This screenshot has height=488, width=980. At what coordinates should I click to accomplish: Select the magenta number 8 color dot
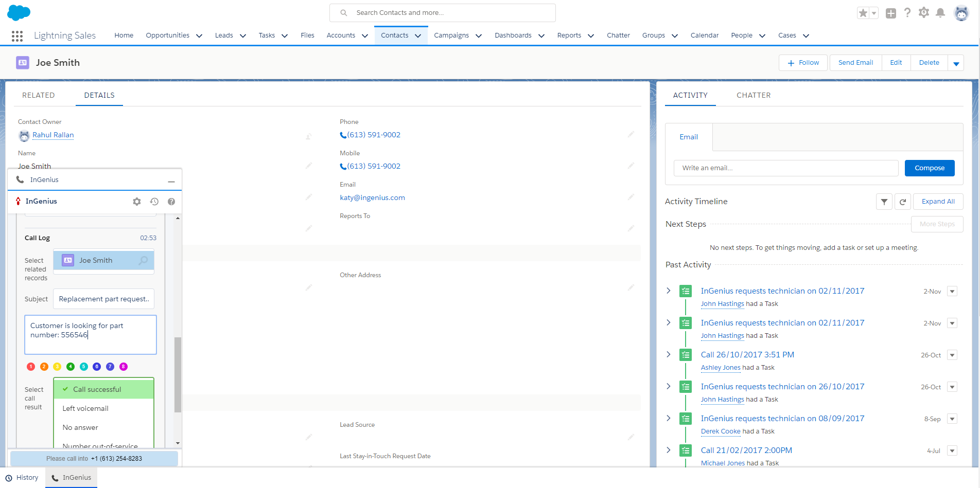point(124,367)
